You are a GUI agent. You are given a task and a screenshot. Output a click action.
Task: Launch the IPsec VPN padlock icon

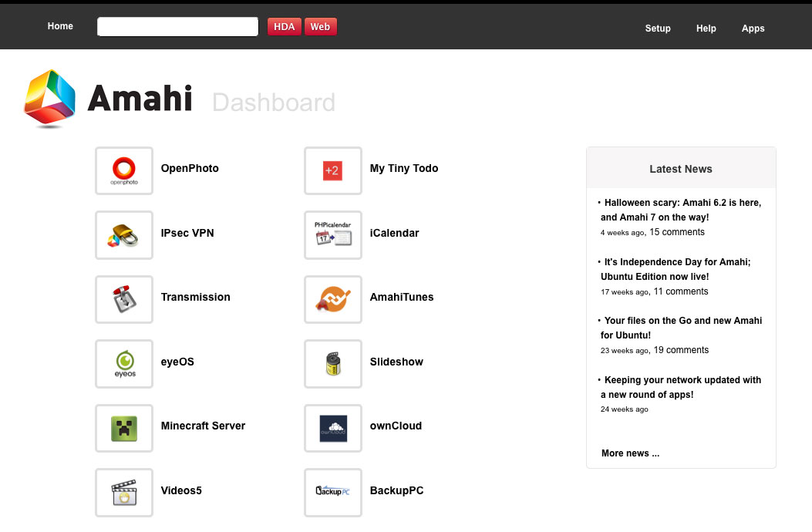click(124, 235)
